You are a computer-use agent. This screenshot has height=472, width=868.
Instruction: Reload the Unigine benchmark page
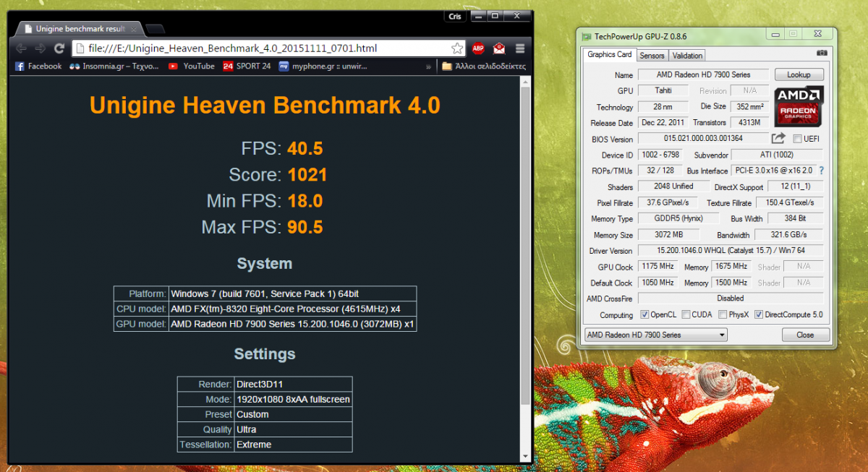(59, 48)
